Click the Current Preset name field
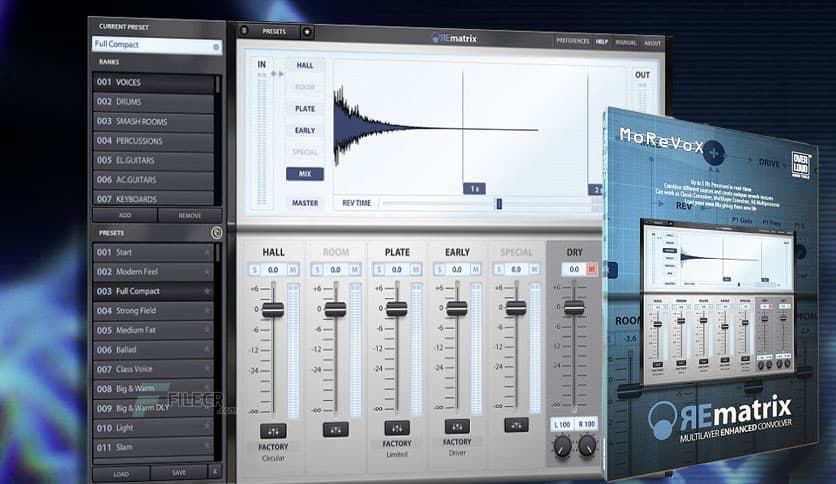The image size is (836, 484). 157,45
